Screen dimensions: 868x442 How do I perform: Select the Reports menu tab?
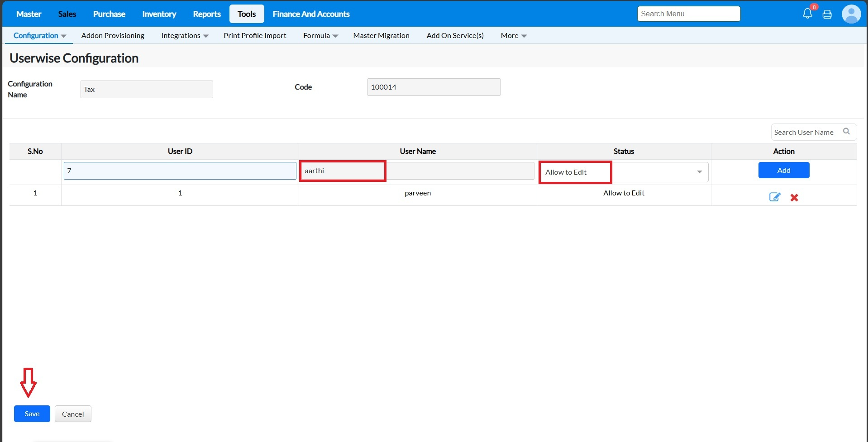point(207,14)
